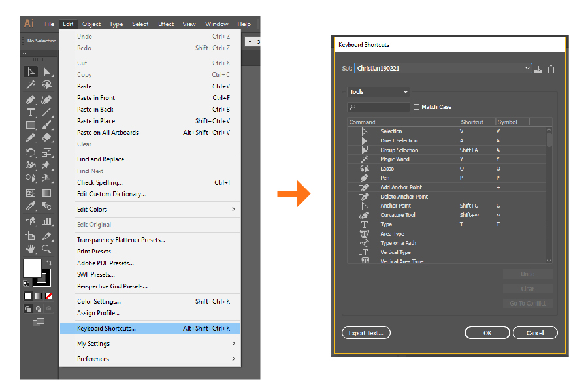Open the Type menu
Screen dimensions: 588x392
(x=116, y=24)
